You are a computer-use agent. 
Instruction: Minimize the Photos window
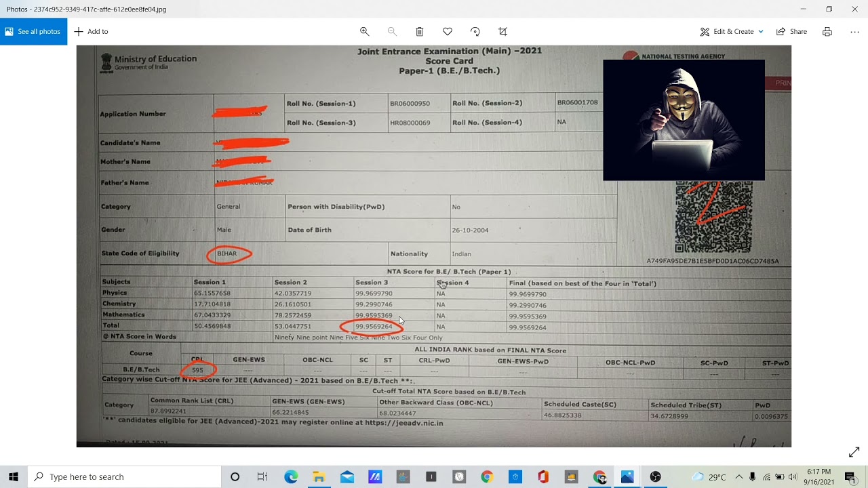tap(803, 9)
